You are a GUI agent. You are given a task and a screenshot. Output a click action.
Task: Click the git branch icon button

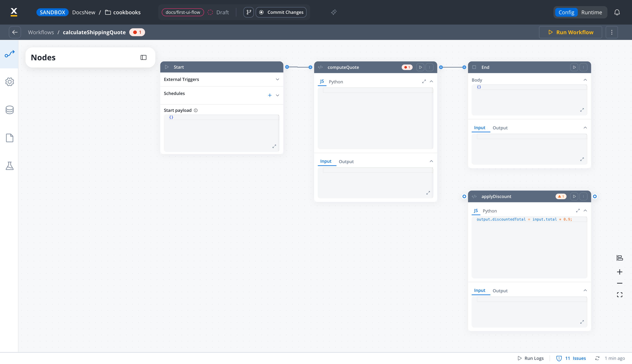pyautogui.click(x=249, y=12)
